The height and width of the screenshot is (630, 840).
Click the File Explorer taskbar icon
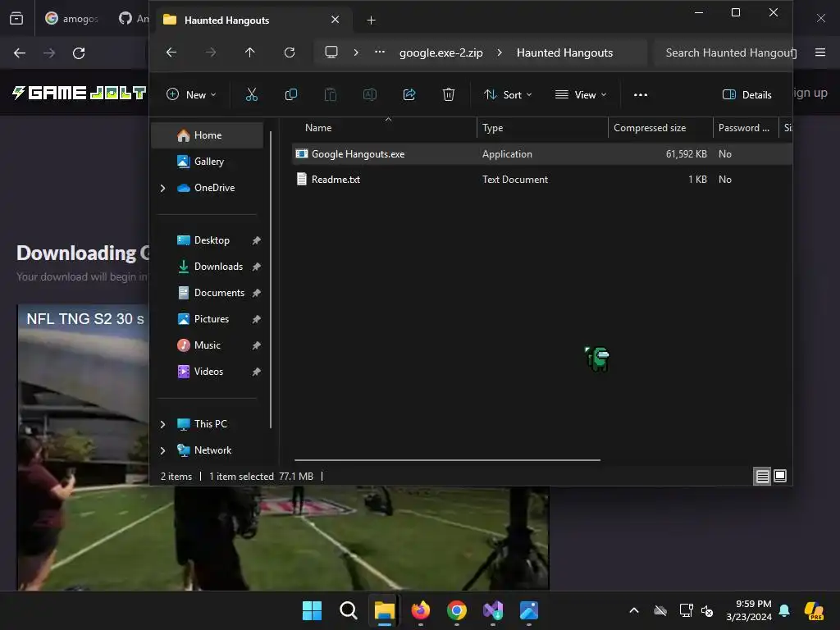(x=385, y=610)
